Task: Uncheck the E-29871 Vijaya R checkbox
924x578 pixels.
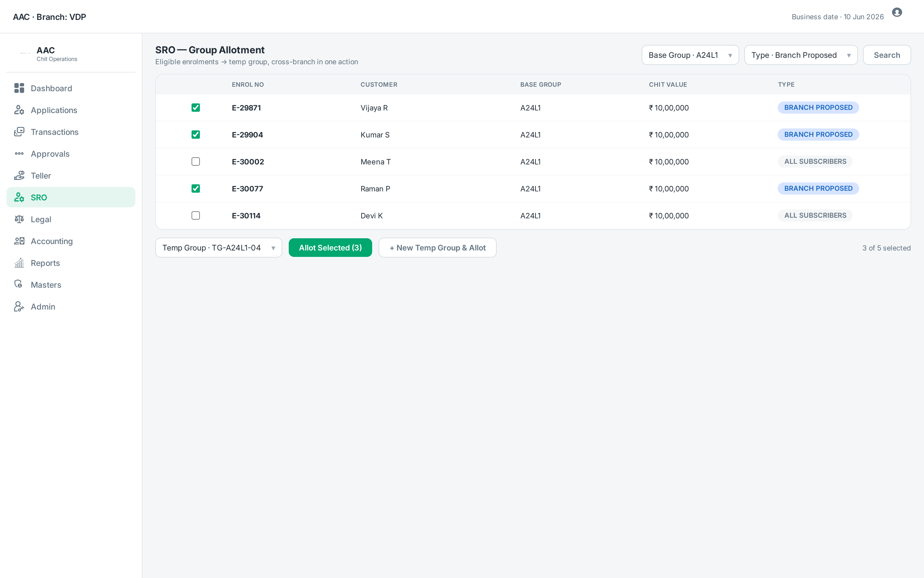Action: pyautogui.click(x=195, y=108)
